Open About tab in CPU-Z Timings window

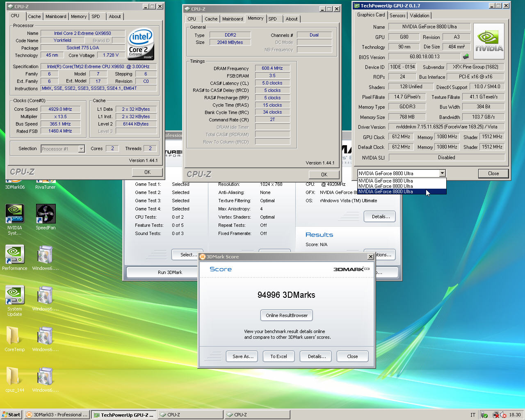[292, 19]
